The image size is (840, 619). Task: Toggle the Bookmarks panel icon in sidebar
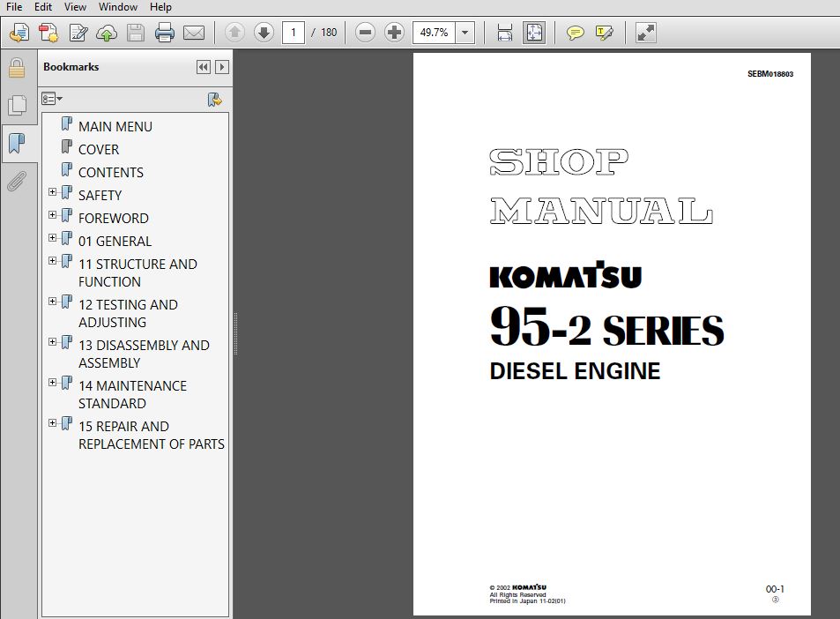17,143
